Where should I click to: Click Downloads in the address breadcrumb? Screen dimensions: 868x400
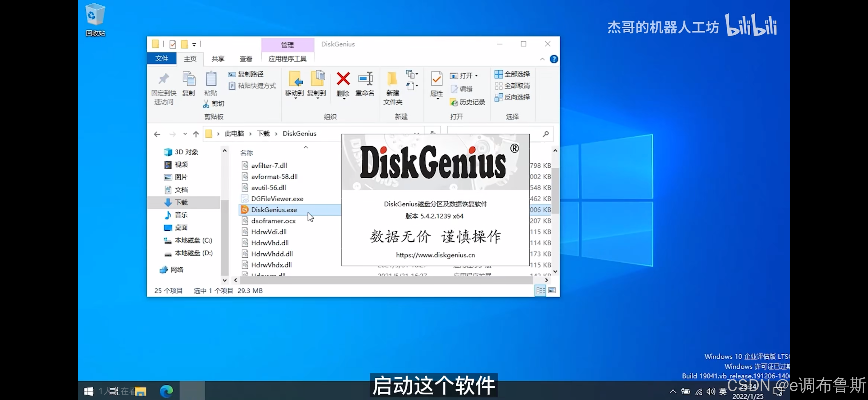pos(263,134)
